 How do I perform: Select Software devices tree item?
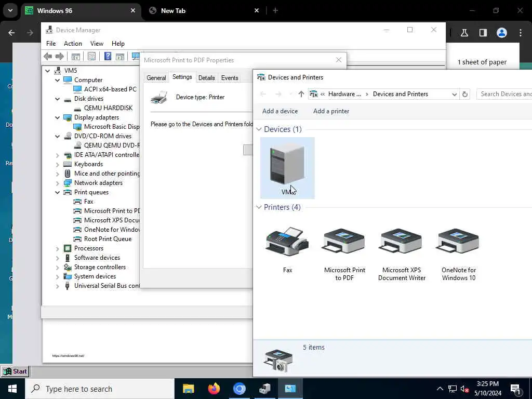tap(97, 258)
